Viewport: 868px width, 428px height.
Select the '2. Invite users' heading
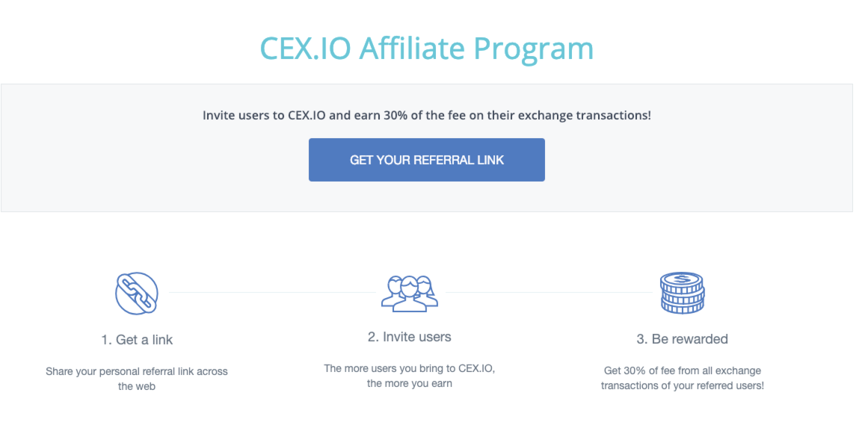click(409, 338)
